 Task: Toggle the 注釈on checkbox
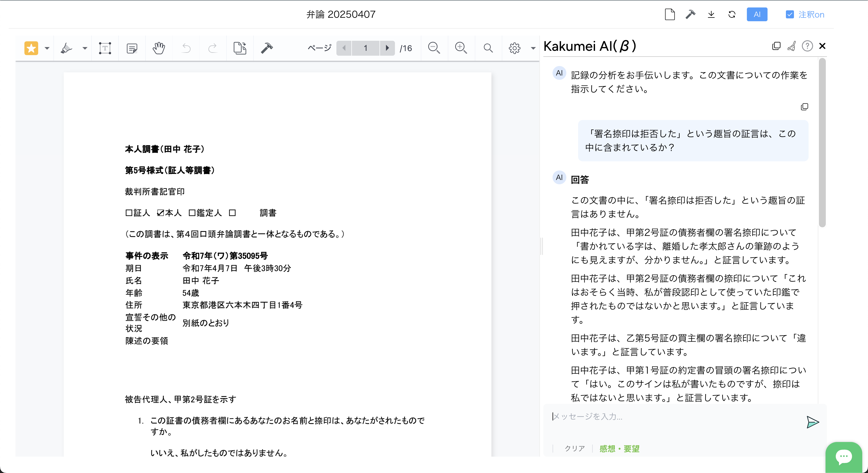pos(790,14)
